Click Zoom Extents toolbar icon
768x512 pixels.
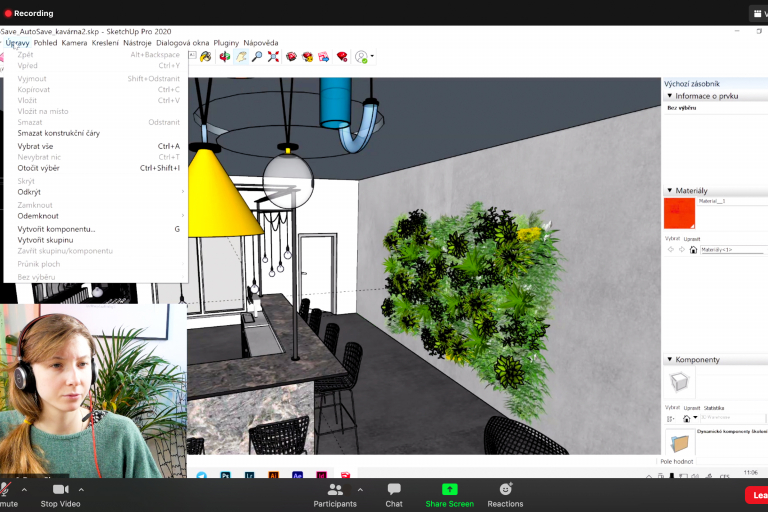[273, 57]
